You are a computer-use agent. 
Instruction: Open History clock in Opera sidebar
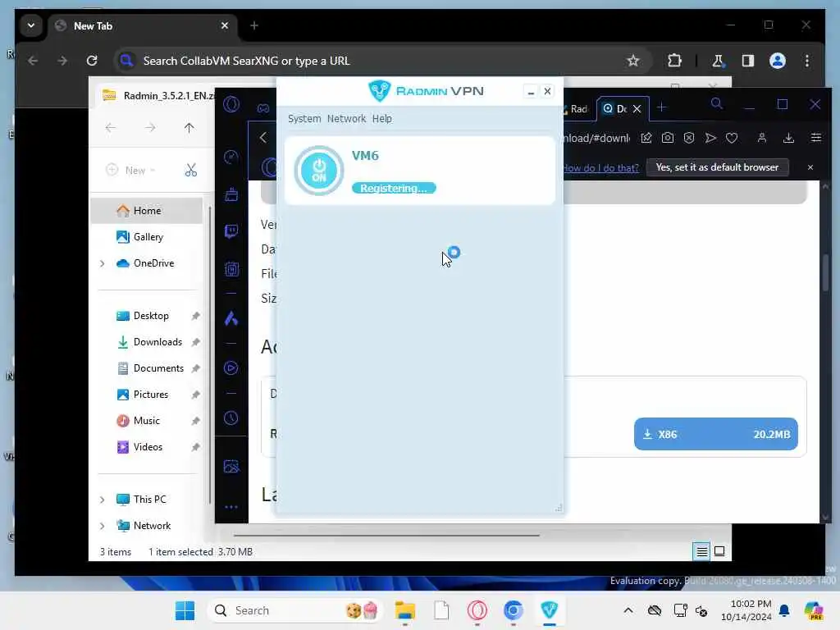(x=231, y=418)
